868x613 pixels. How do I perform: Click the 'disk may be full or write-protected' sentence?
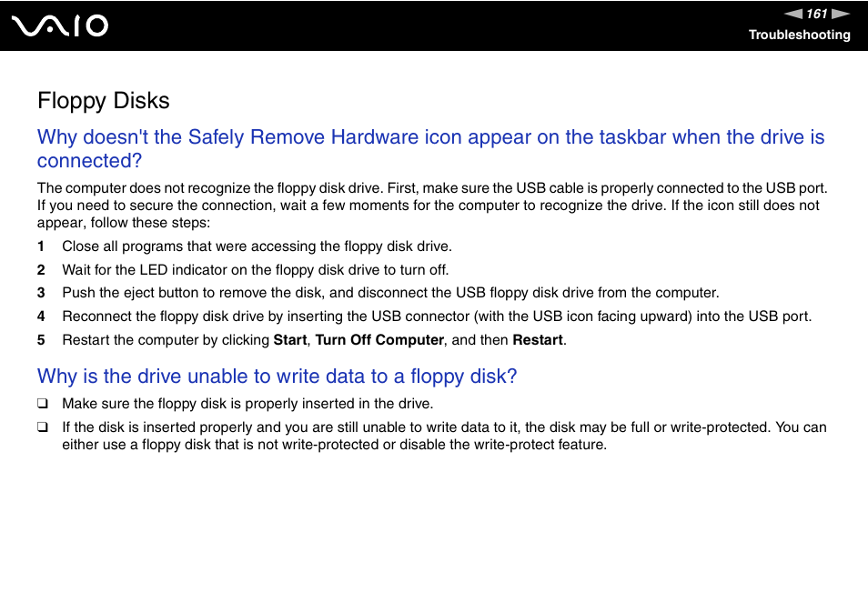tap(444, 436)
